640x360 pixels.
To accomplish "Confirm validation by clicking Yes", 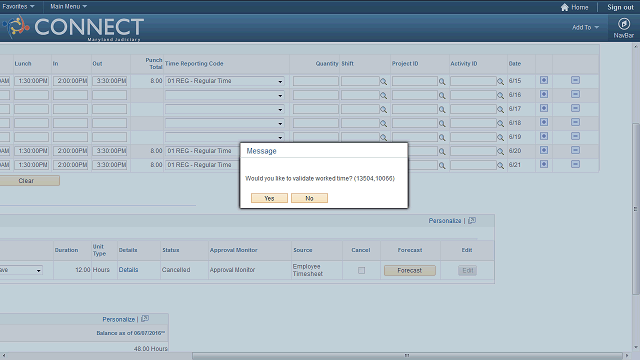I will pyautogui.click(x=269, y=198).
